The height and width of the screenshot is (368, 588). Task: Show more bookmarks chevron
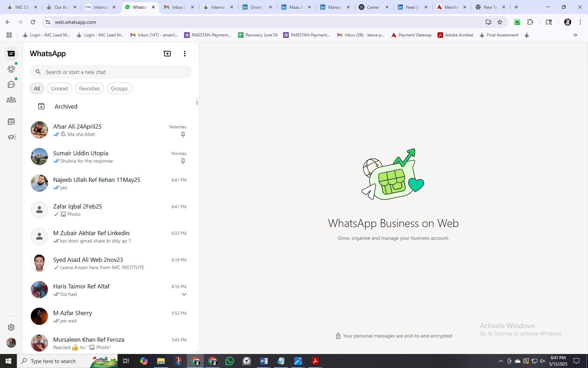[575, 35]
